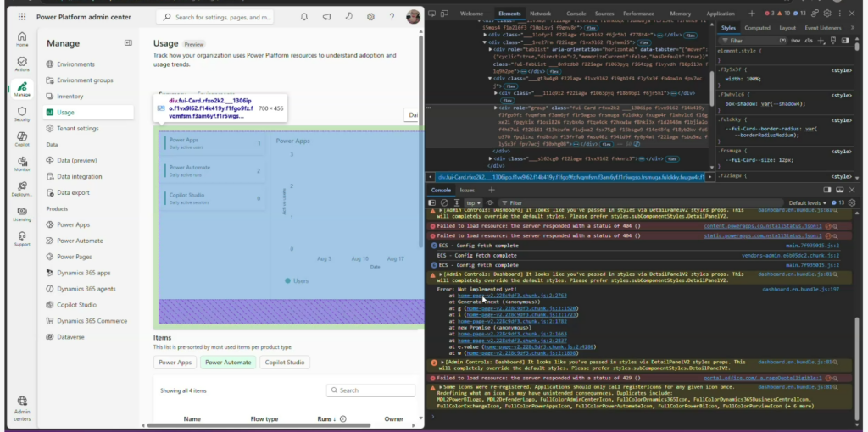
Task: Open the help question mark icon
Action: coord(392,17)
